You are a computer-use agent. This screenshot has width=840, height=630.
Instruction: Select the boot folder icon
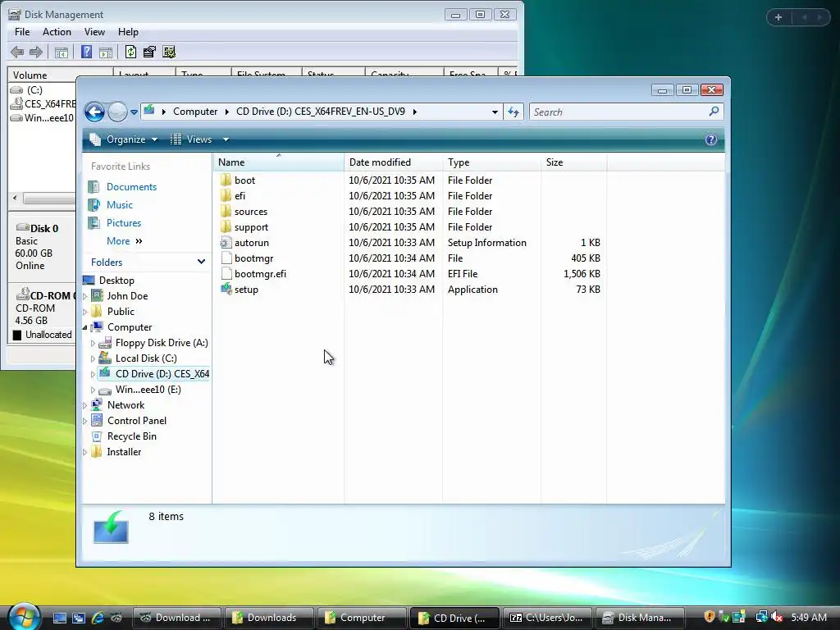tap(226, 180)
